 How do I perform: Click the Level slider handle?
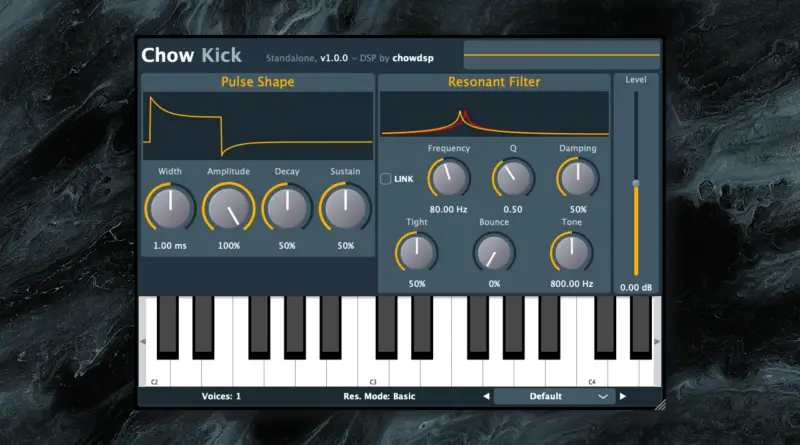[635, 183]
